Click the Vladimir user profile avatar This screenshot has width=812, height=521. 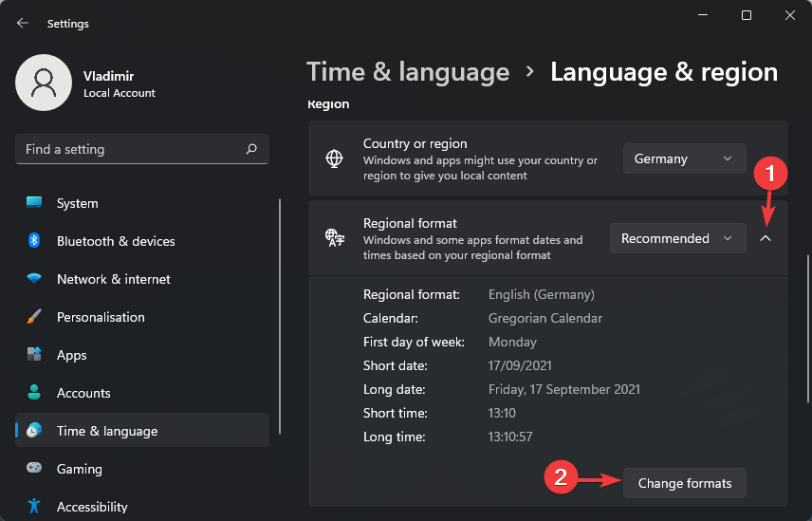[44, 83]
